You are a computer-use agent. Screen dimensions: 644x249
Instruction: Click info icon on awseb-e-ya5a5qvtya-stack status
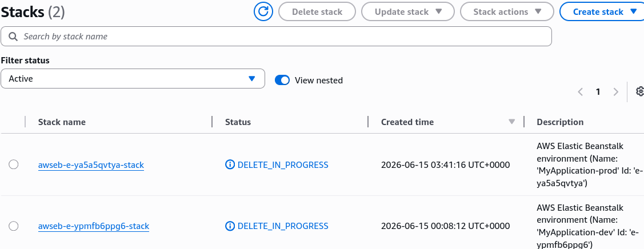pyautogui.click(x=230, y=165)
